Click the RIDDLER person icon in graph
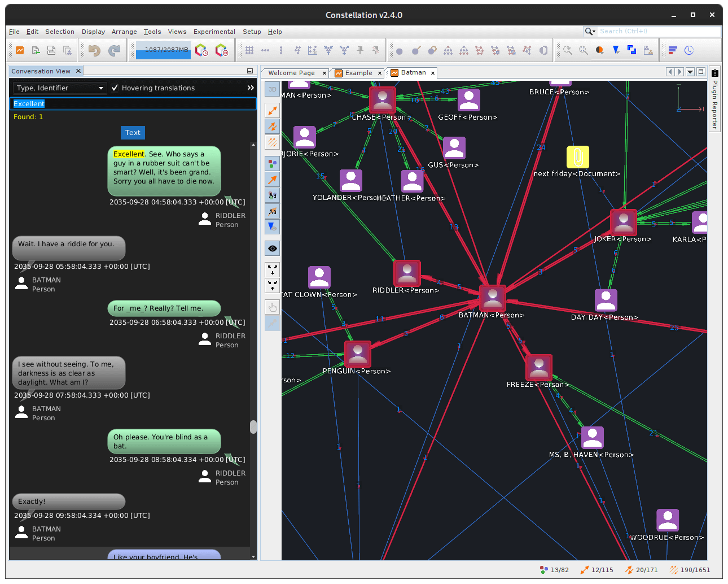 point(407,273)
